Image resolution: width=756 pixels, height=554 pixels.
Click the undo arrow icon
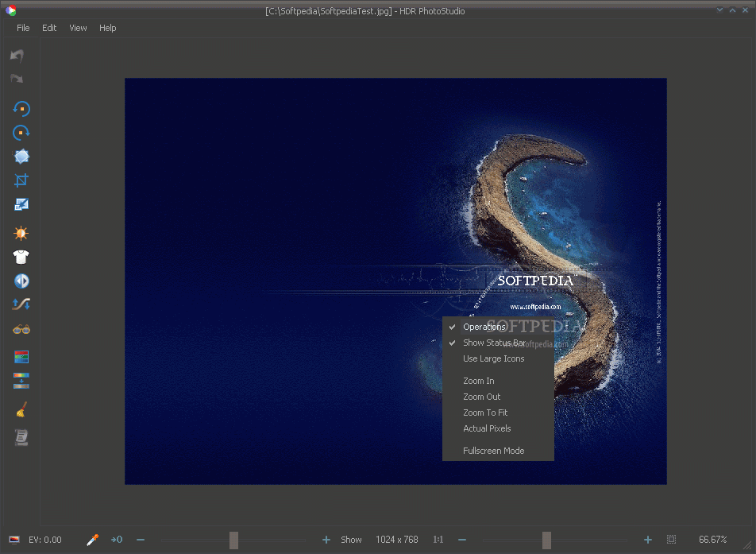click(17, 56)
